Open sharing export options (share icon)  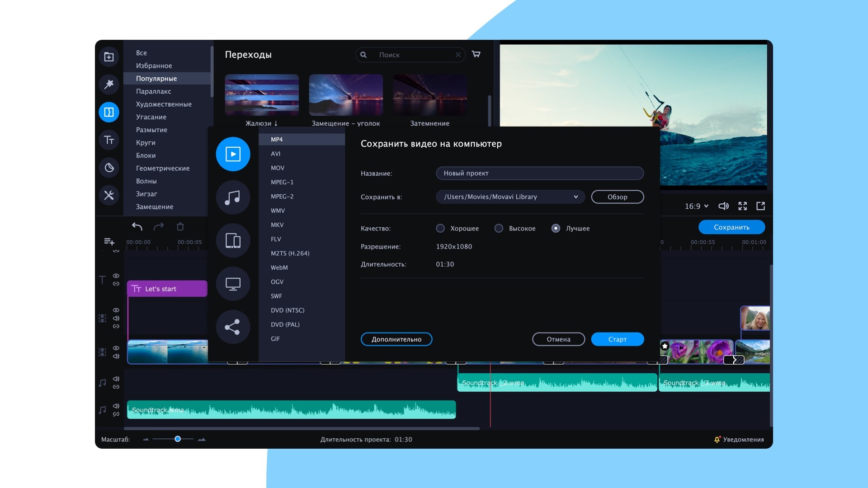(x=233, y=326)
